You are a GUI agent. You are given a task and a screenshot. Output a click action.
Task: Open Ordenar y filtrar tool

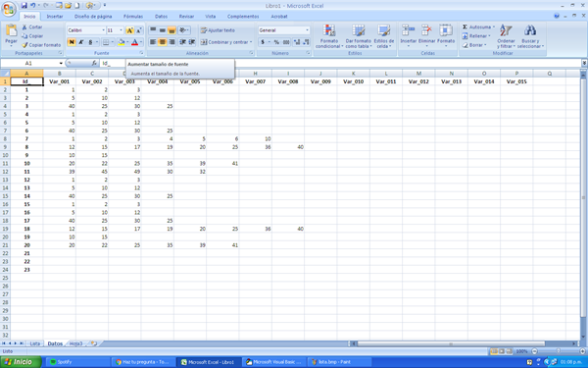506,36
